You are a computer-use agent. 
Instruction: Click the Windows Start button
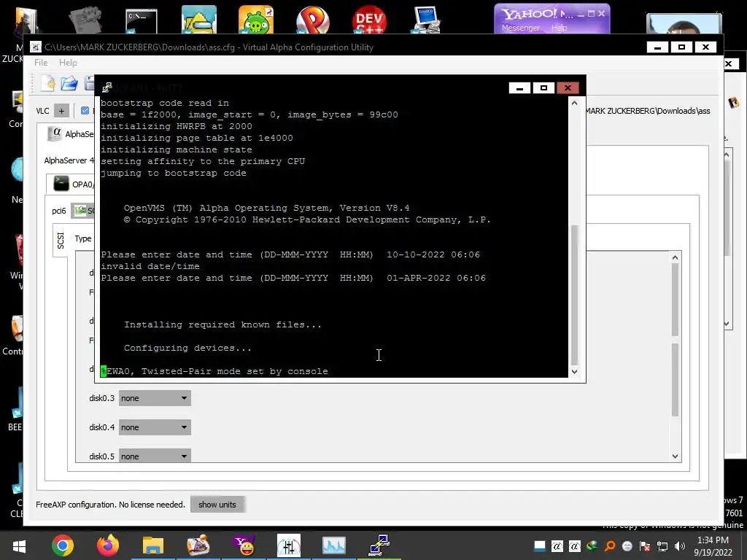point(18,546)
